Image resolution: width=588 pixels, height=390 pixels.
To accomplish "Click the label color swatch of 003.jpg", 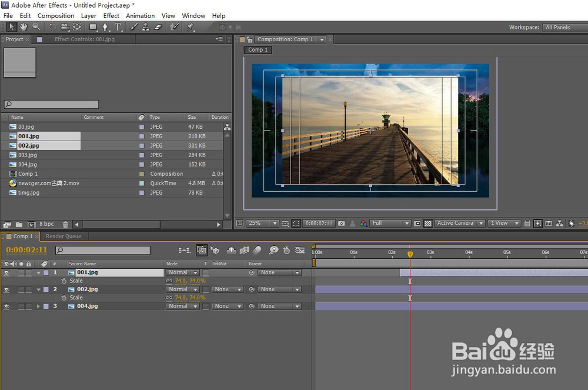I will (141, 155).
